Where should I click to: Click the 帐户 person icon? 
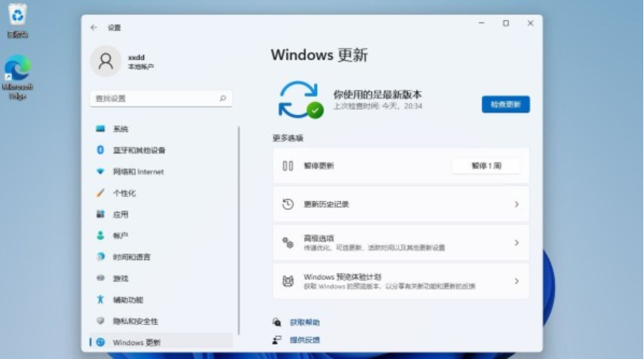tap(100, 236)
